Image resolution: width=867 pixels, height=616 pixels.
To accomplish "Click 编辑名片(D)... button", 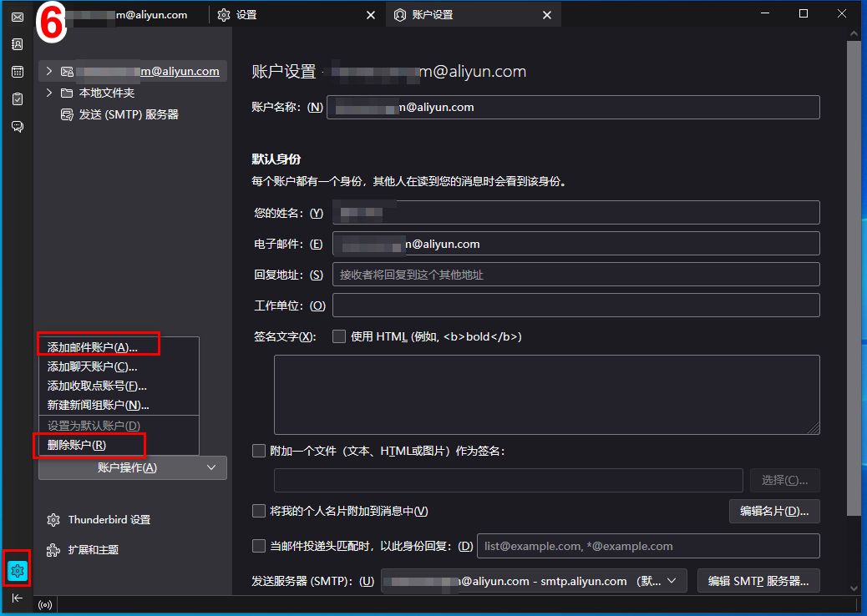I will (x=774, y=511).
